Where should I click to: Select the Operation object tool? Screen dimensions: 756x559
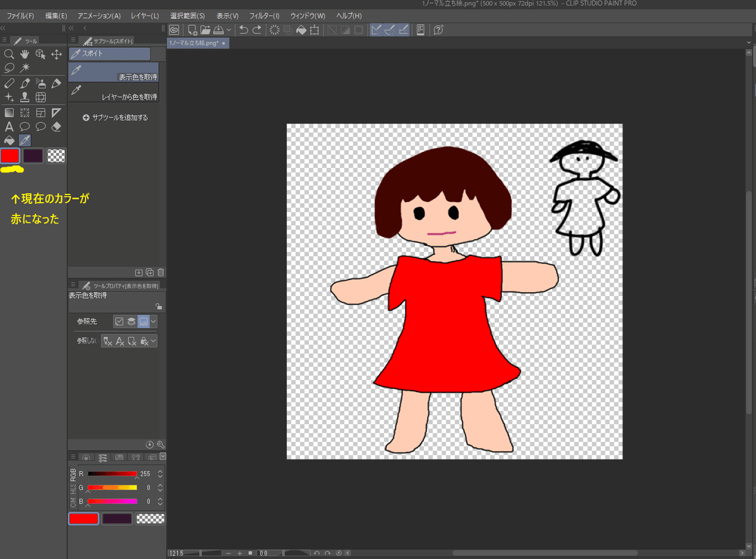41,55
